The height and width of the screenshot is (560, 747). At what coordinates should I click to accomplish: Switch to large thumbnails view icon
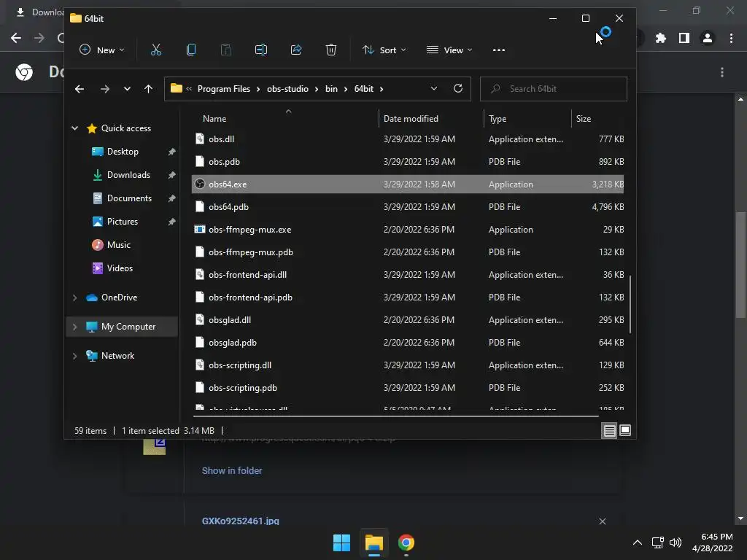click(625, 430)
